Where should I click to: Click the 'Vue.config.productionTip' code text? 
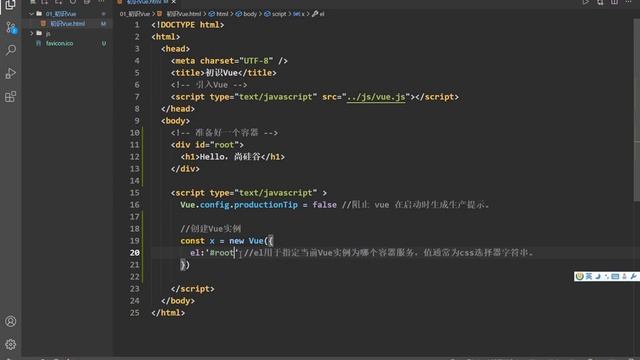pyautogui.click(x=239, y=205)
